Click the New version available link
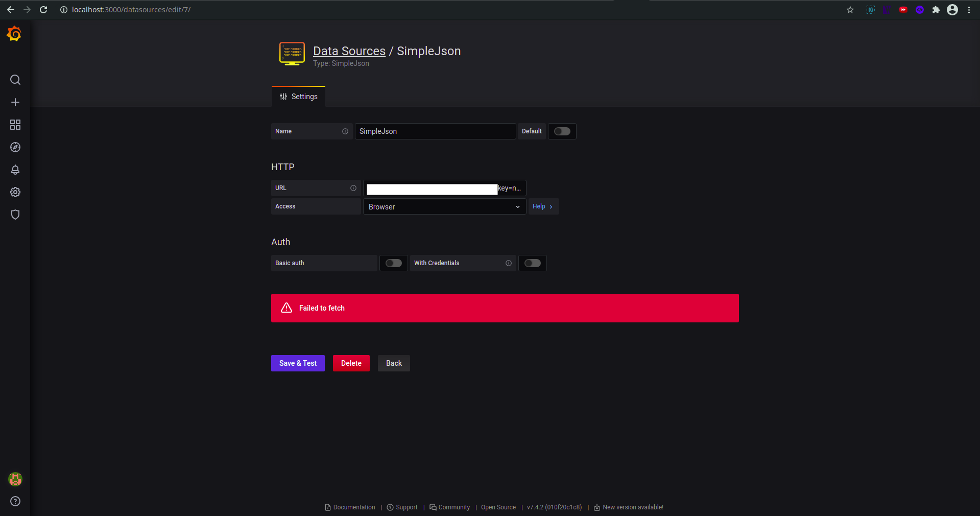 [x=629, y=507]
